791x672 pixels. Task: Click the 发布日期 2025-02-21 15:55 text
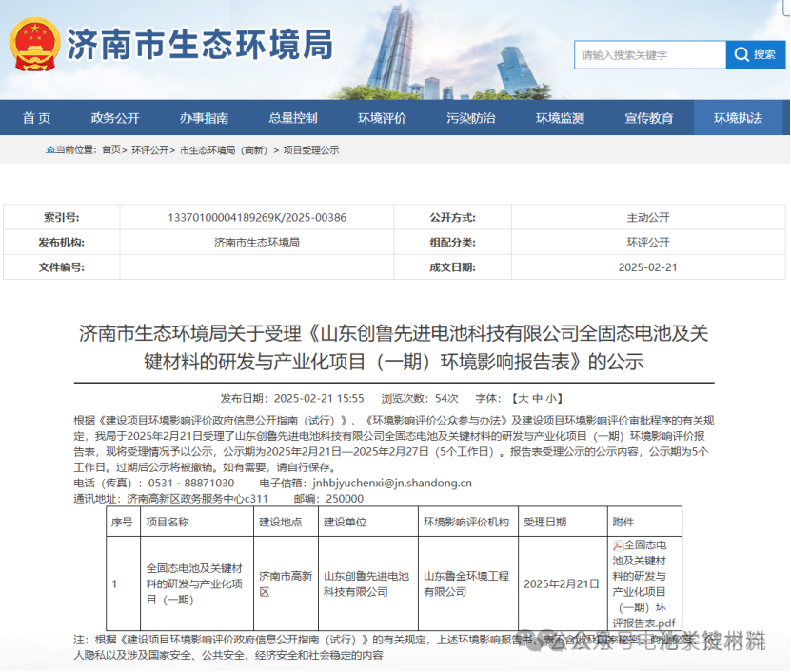click(x=292, y=398)
